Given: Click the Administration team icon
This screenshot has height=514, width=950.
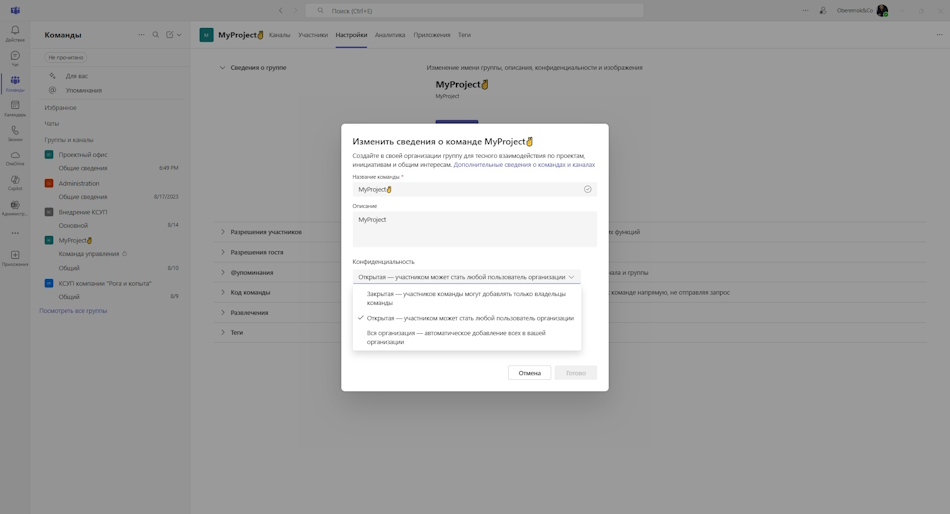Looking at the screenshot, I should (x=49, y=183).
